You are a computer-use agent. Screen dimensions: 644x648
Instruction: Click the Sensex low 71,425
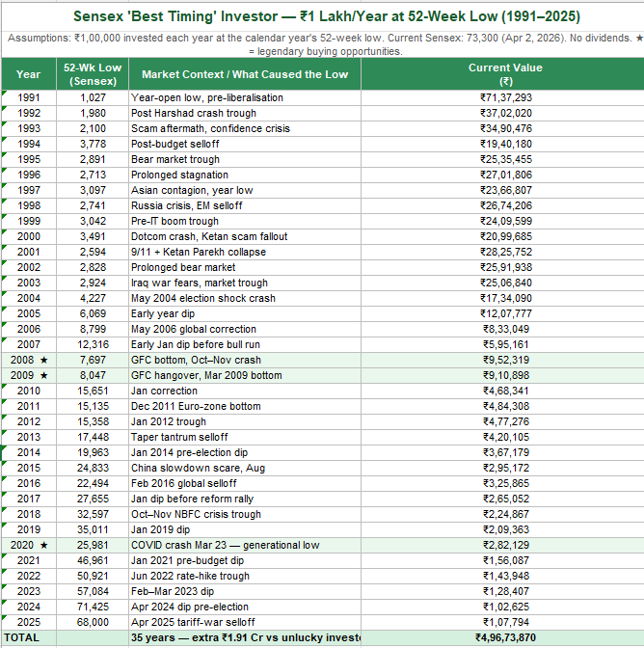tap(93, 607)
